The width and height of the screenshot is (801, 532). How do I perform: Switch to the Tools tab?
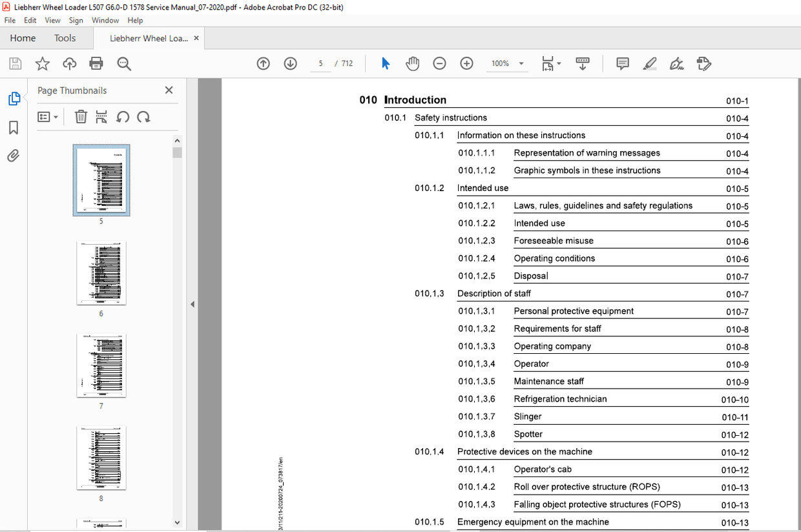(65, 38)
